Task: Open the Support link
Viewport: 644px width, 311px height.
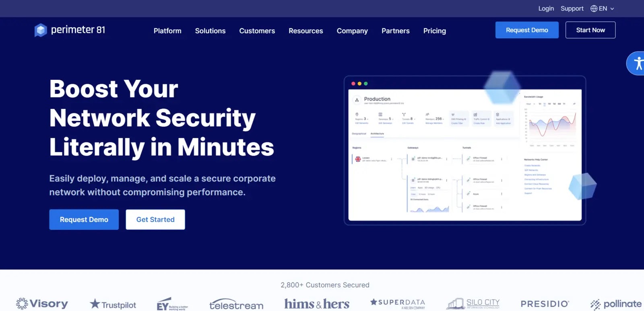Action: click(572, 8)
